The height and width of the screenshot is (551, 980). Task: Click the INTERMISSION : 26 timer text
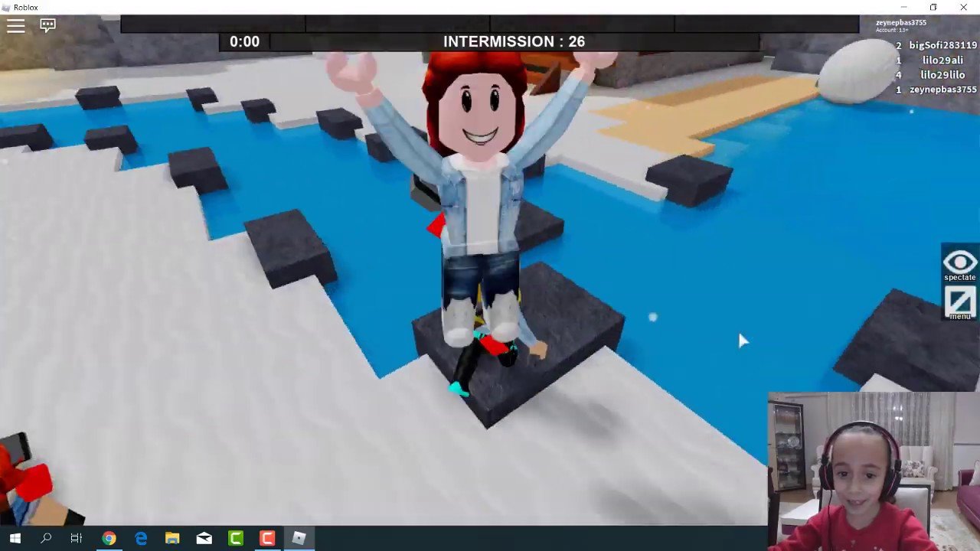[x=514, y=41]
